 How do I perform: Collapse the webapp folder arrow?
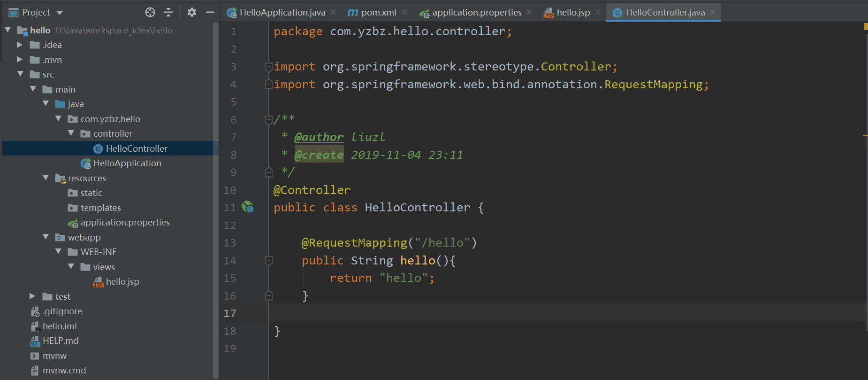point(46,237)
